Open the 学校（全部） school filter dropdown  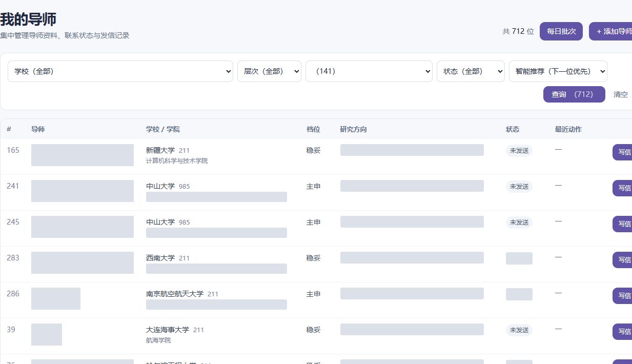120,71
